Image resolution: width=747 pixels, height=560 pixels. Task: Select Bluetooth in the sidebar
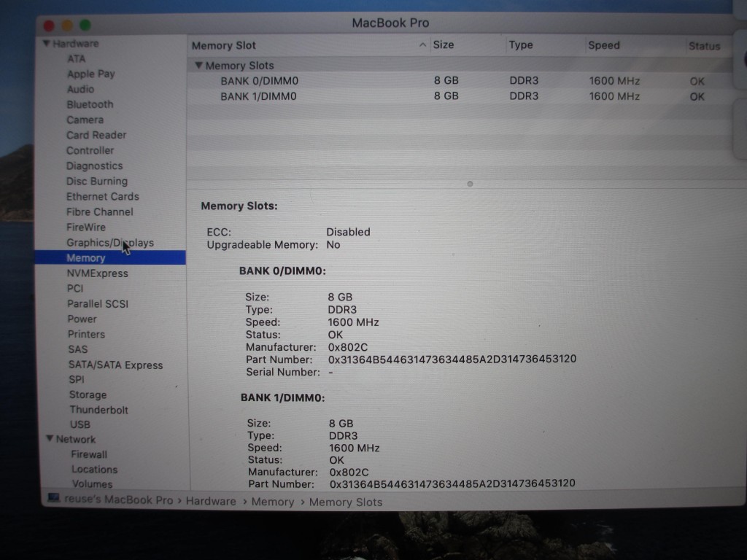[90, 104]
